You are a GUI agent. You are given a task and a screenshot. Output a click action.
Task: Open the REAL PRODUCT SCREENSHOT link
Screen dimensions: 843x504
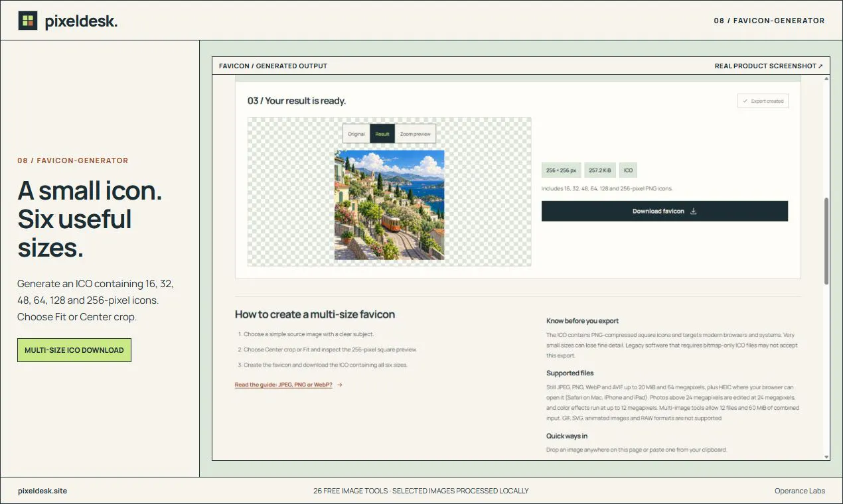point(769,66)
